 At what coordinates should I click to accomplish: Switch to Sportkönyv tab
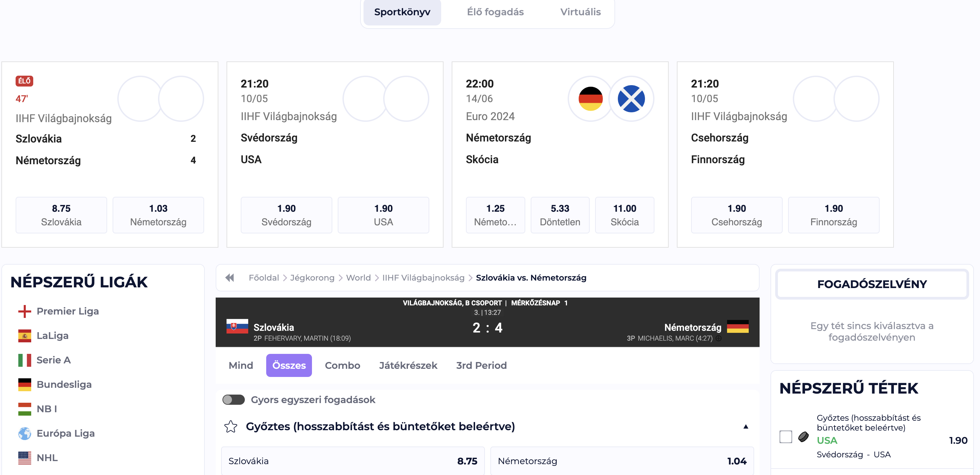tap(402, 12)
